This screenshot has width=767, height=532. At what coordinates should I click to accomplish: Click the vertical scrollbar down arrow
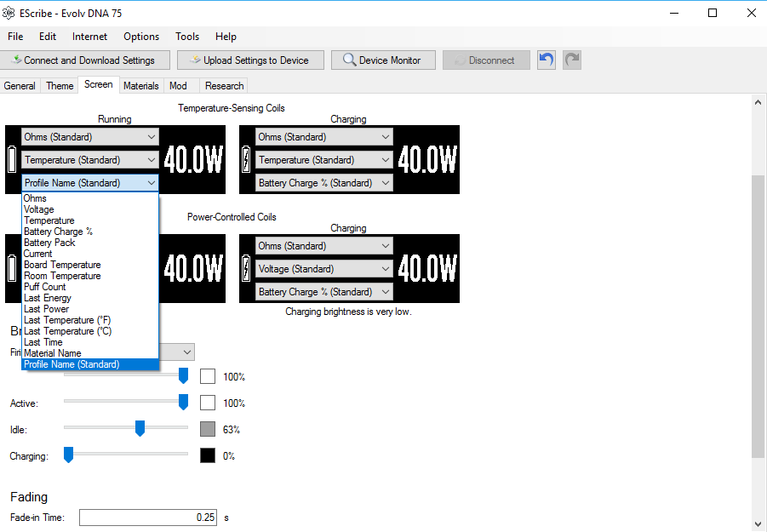[x=758, y=523]
